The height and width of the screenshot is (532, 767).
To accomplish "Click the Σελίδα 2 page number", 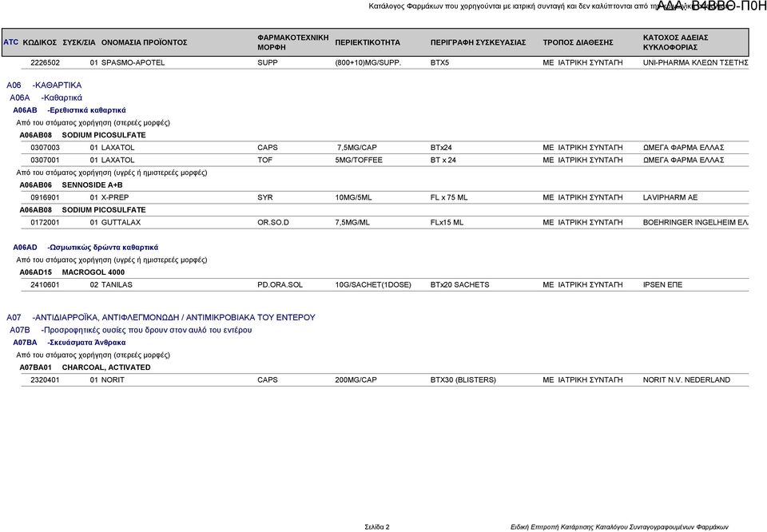I will (x=377, y=527).
